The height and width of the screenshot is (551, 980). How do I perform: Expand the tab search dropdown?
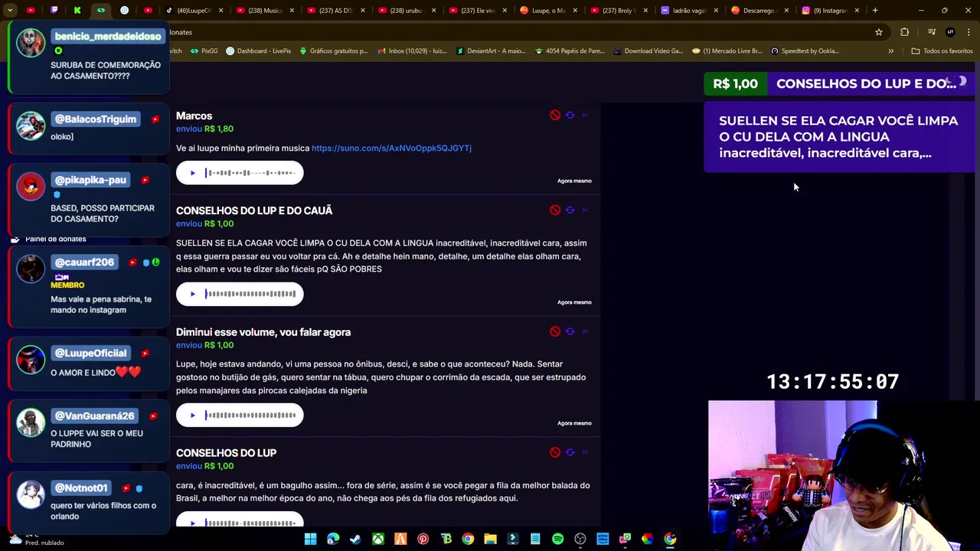click(x=10, y=10)
